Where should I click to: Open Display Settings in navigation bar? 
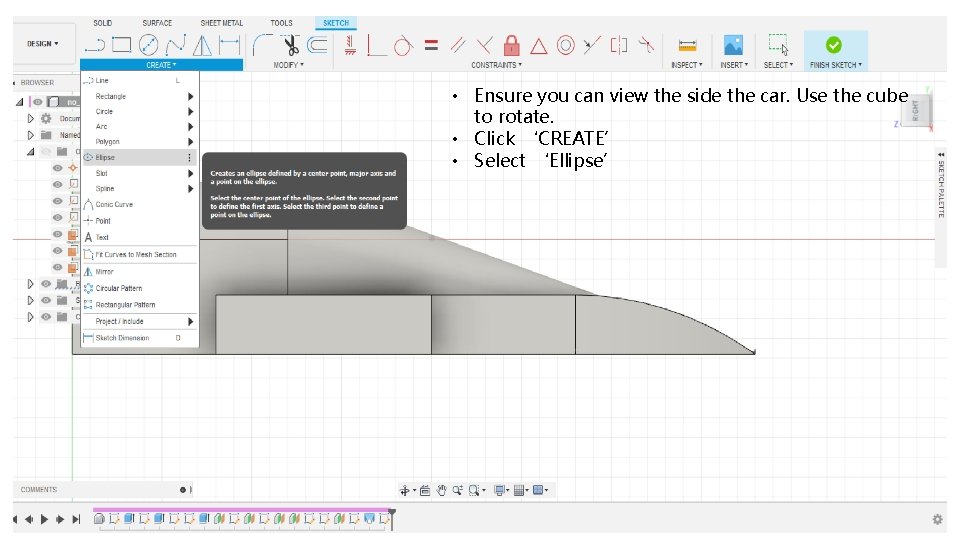click(501, 490)
